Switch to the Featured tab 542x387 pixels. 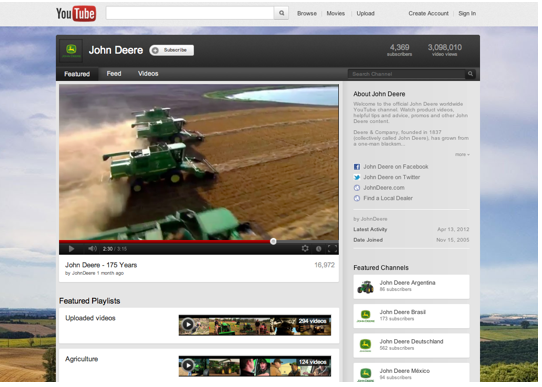[x=77, y=74]
